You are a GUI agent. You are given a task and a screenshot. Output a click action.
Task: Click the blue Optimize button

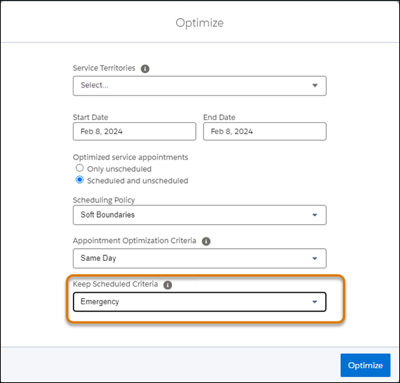tap(365, 365)
